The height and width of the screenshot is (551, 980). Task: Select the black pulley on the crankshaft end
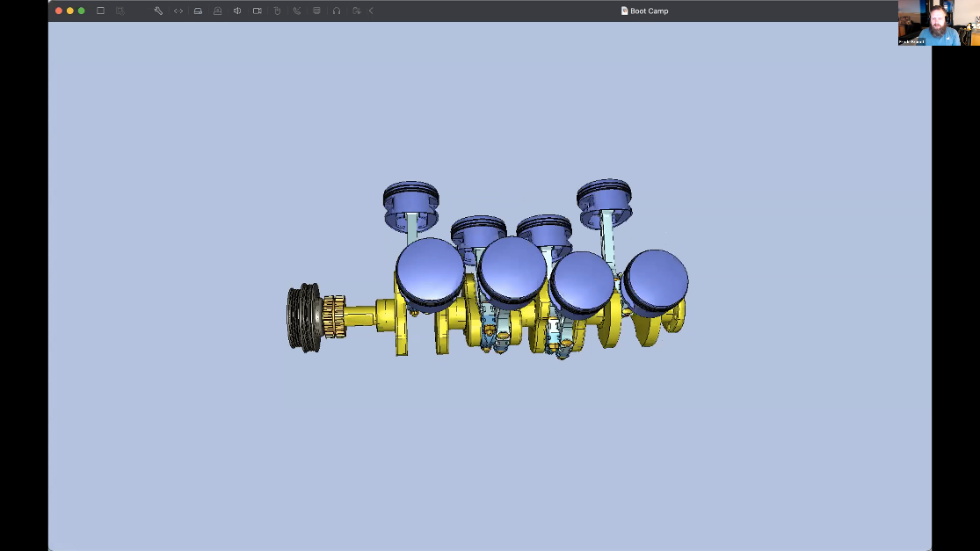click(303, 317)
